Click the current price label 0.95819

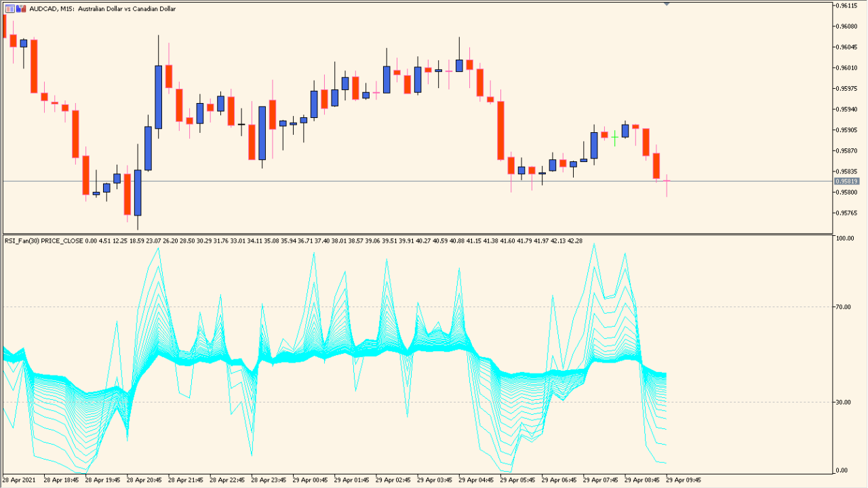click(847, 181)
